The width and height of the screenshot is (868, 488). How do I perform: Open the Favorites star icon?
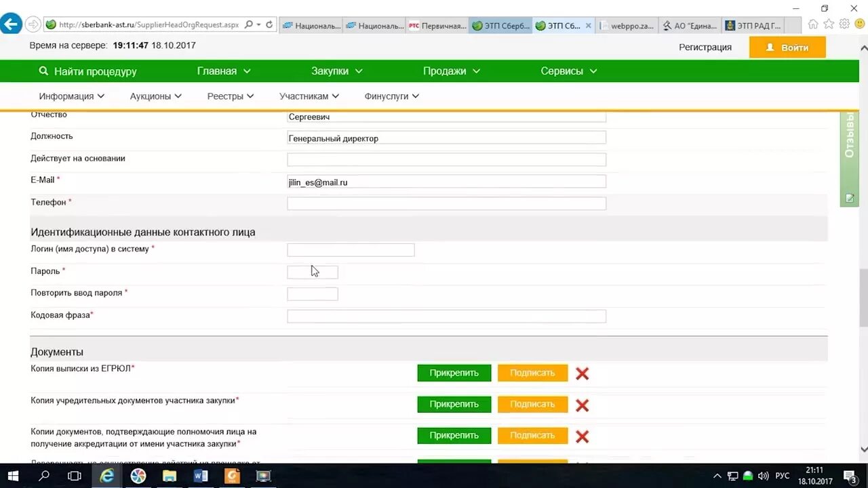pyautogui.click(x=829, y=24)
